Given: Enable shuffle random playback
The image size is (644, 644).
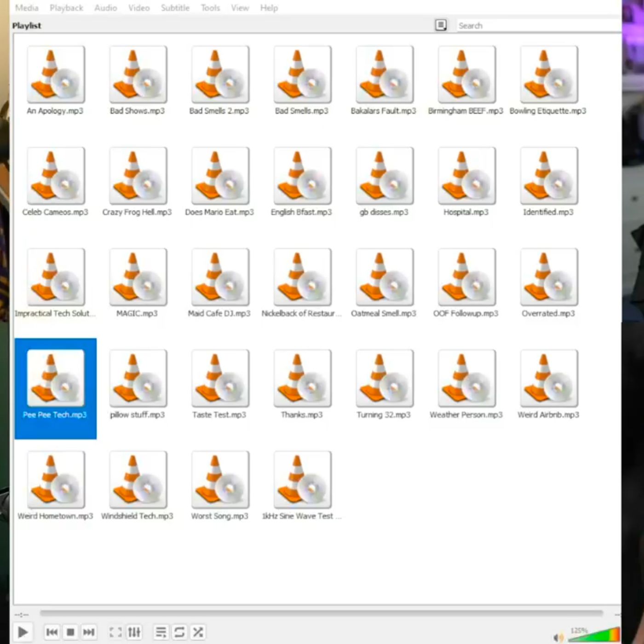Looking at the screenshot, I should click(x=198, y=632).
